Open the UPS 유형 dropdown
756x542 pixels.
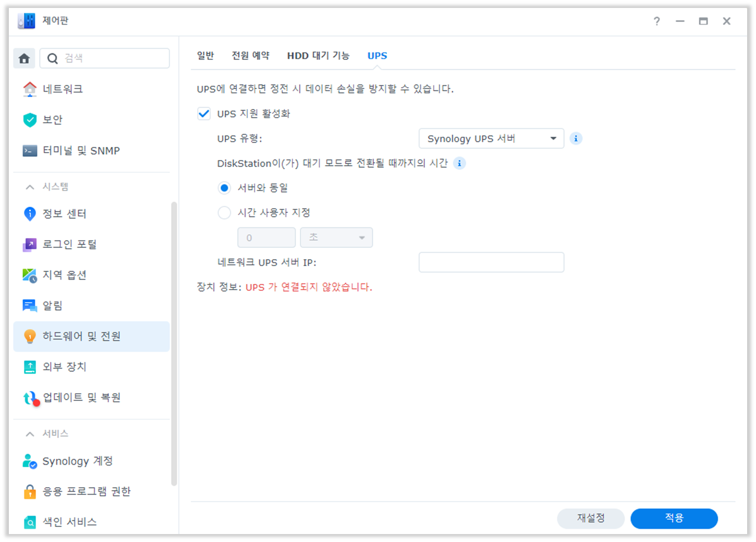[x=491, y=138]
